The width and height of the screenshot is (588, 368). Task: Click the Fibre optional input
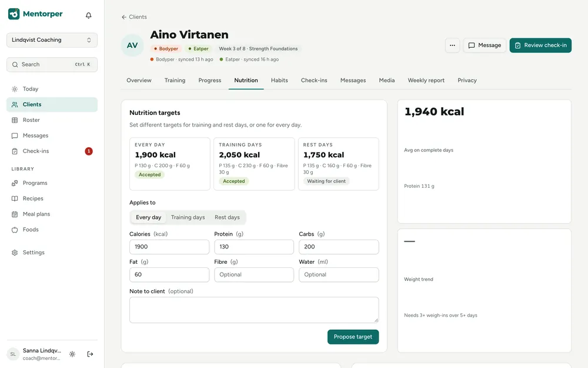coord(254,274)
